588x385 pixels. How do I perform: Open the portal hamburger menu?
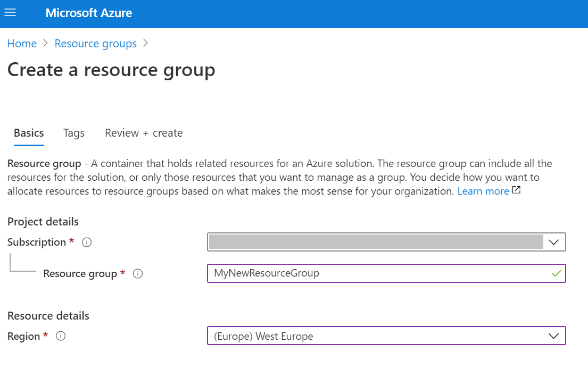[x=10, y=13]
